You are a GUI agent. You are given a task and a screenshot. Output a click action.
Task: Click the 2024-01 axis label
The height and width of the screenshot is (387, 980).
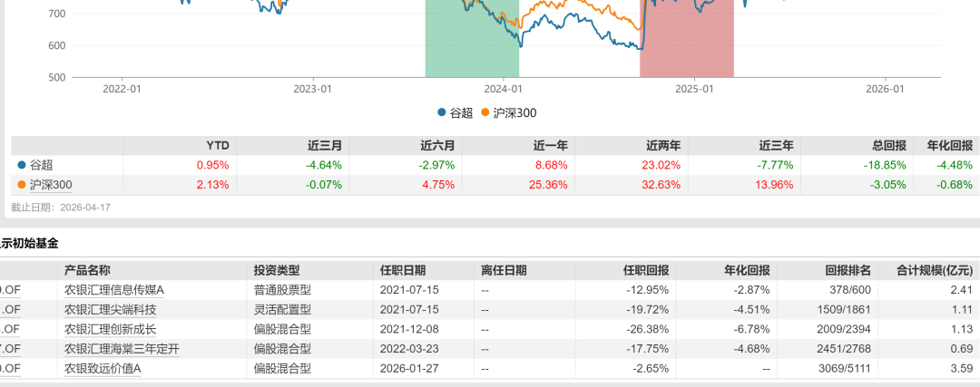(x=503, y=89)
